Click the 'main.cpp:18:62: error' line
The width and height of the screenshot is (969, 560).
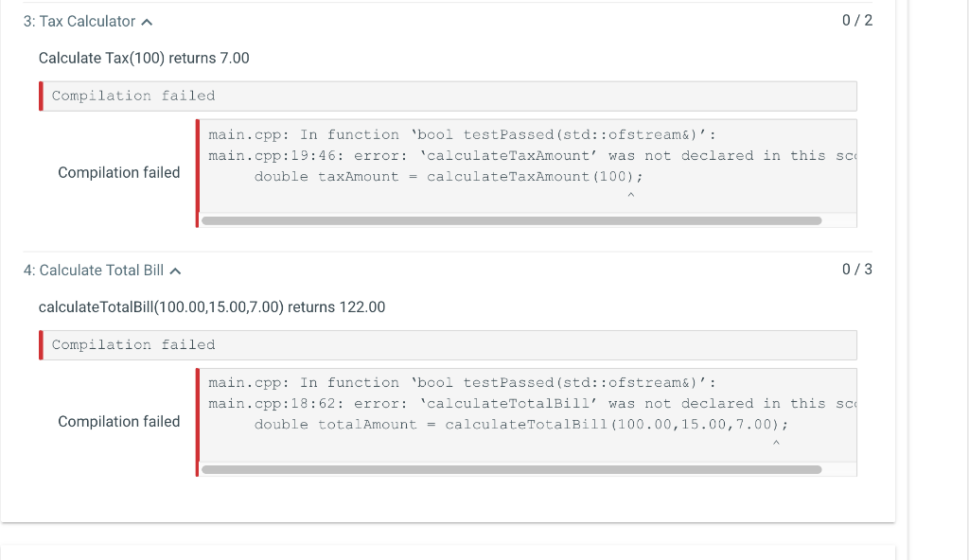(532, 404)
